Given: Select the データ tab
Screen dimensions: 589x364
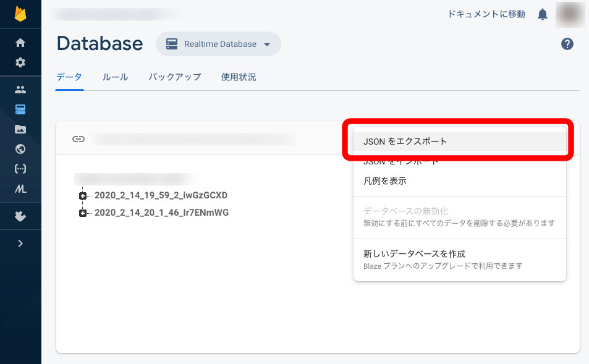Looking at the screenshot, I should point(69,77).
